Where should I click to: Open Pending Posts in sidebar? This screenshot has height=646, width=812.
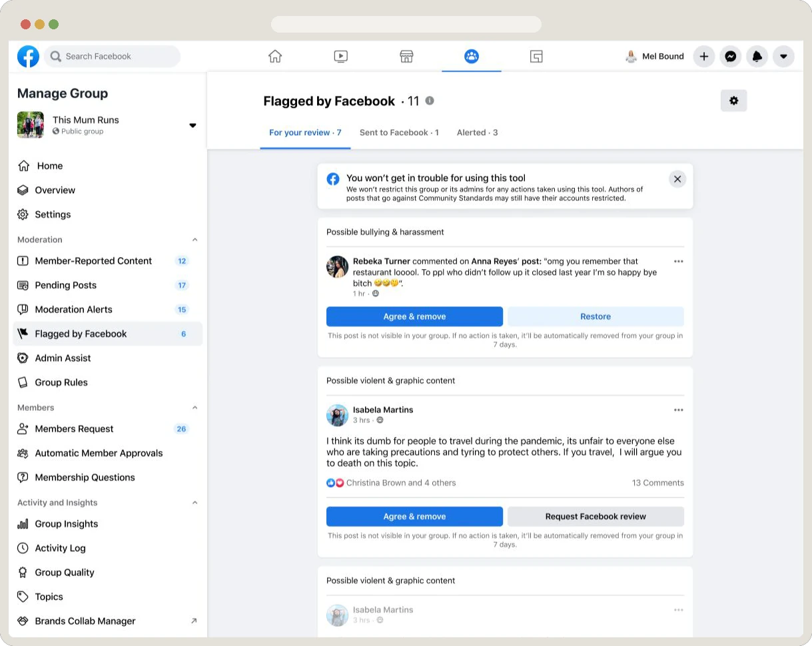coord(107,285)
